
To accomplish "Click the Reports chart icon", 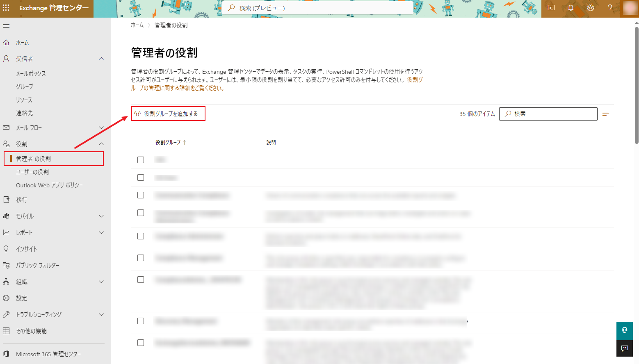I will pos(6,232).
